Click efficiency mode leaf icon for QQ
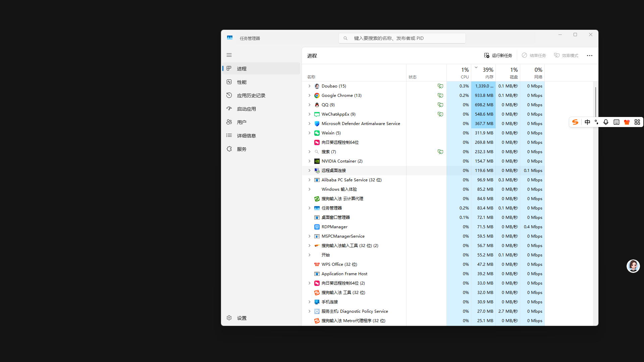Viewport: 644px width, 362px height. tap(440, 105)
